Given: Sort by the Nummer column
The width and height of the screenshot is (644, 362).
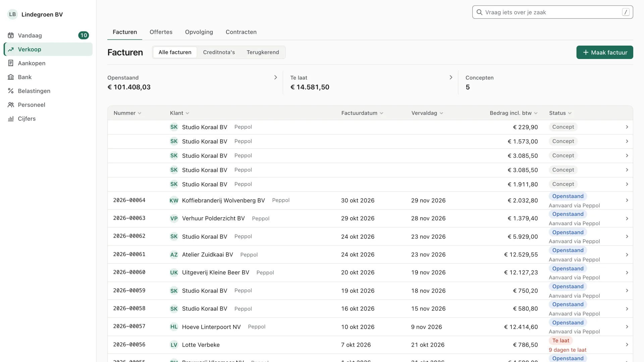Looking at the screenshot, I should click(x=127, y=113).
